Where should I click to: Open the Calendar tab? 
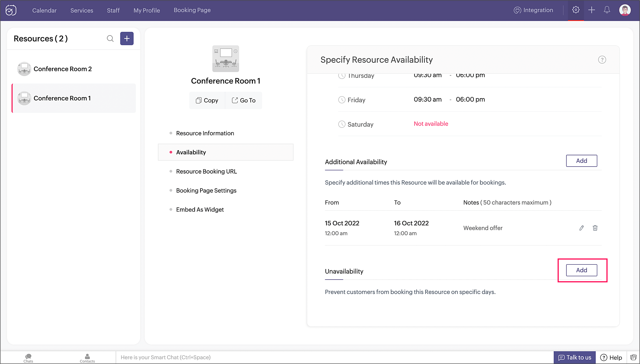click(44, 11)
